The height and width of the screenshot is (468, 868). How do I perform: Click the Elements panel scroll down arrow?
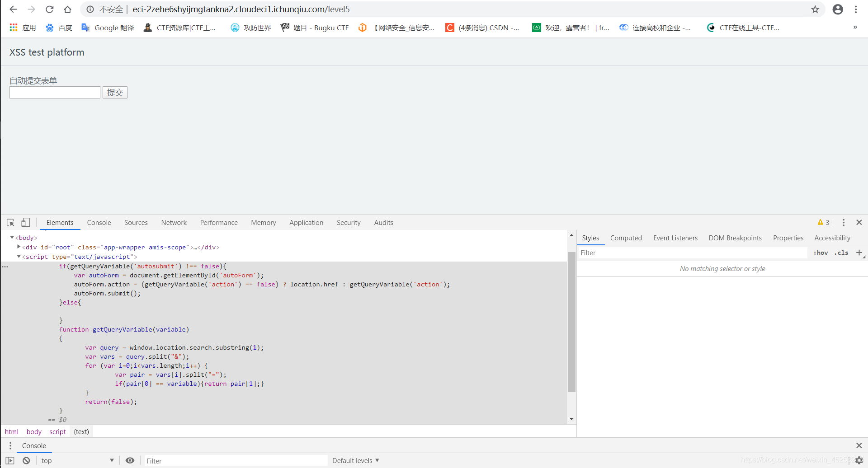pos(571,419)
